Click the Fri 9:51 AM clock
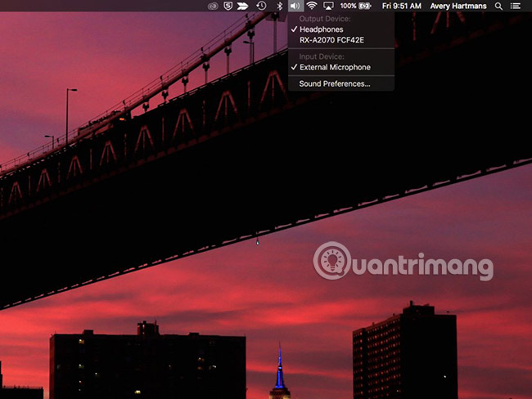 pyautogui.click(x=402, y=6)
